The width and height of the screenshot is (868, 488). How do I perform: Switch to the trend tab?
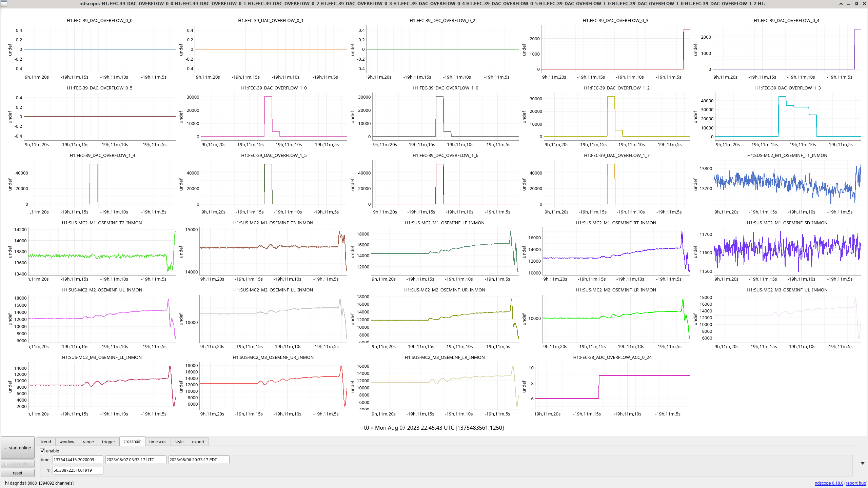[46, 442]
